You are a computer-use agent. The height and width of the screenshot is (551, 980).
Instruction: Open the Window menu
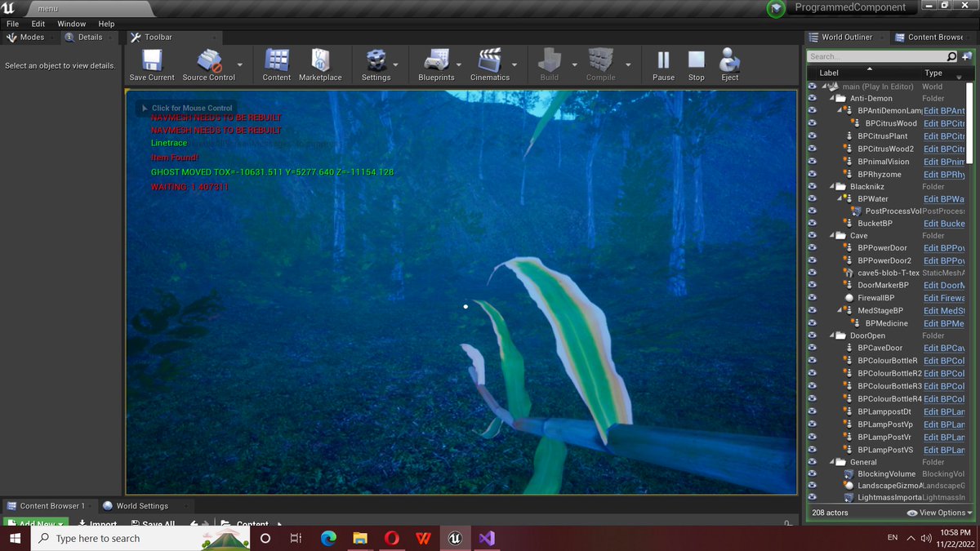[72, 24]
